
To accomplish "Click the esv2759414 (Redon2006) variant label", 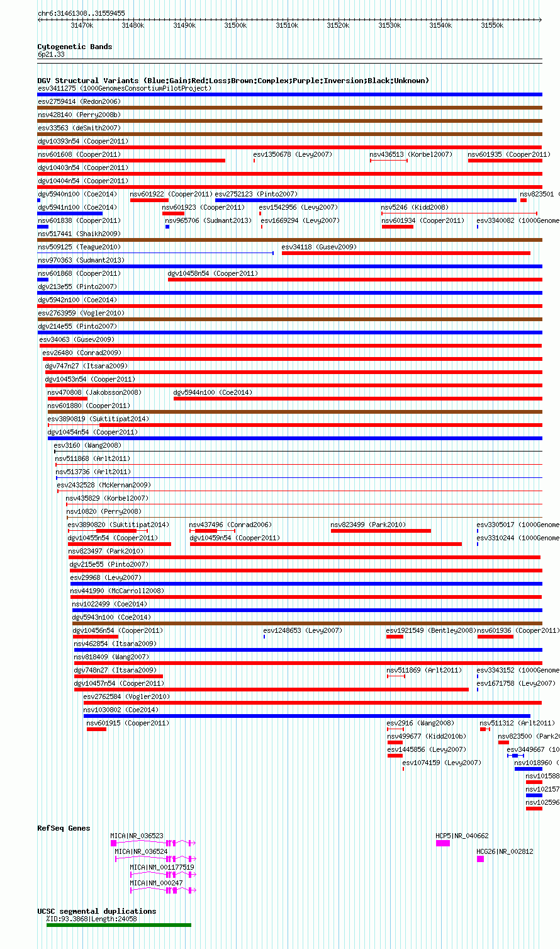I will 79,101.
